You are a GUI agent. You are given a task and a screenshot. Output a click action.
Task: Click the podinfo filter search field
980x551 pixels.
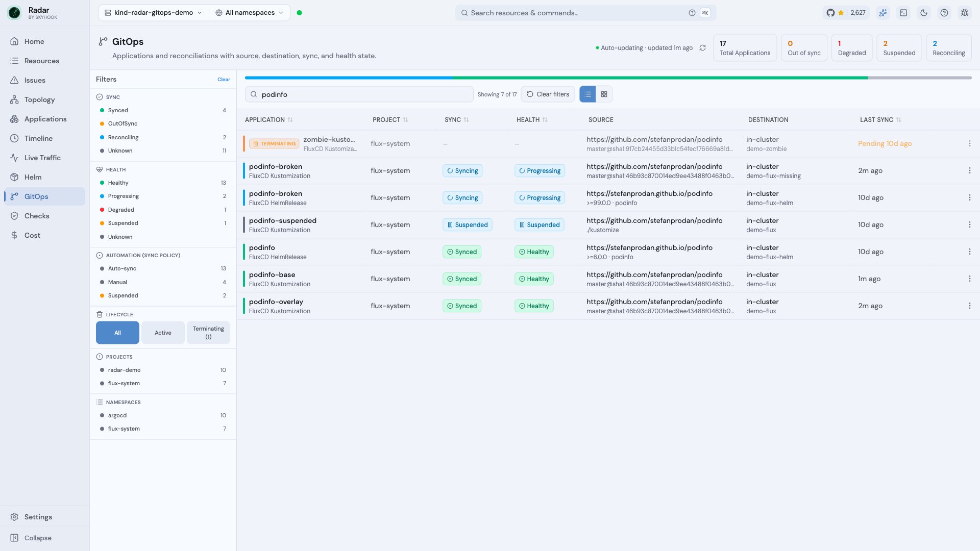[x=359, y=94]
